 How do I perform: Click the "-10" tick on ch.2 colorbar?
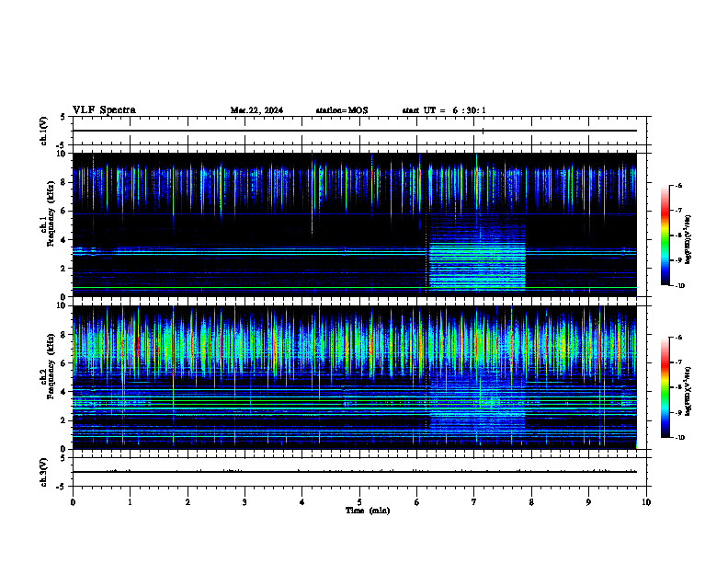click(x=679, y=438)
